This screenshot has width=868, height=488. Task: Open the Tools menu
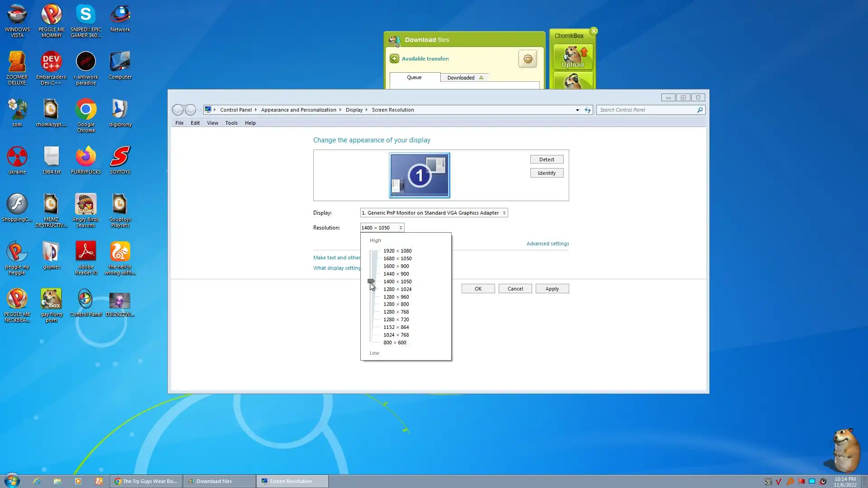231,123
